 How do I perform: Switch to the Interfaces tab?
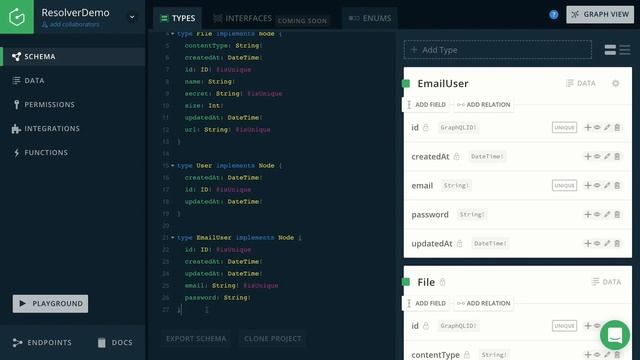pos(242,18)
